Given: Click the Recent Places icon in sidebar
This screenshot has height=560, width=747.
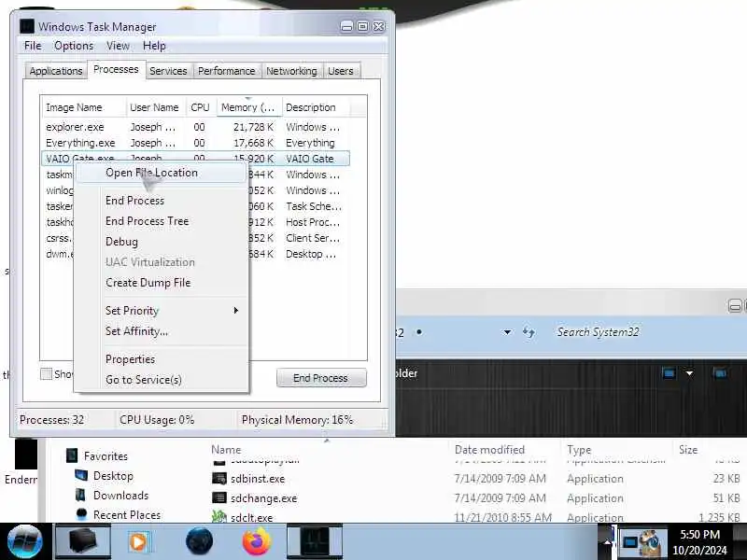Looking at the screenshot, I should coord(81,514).
